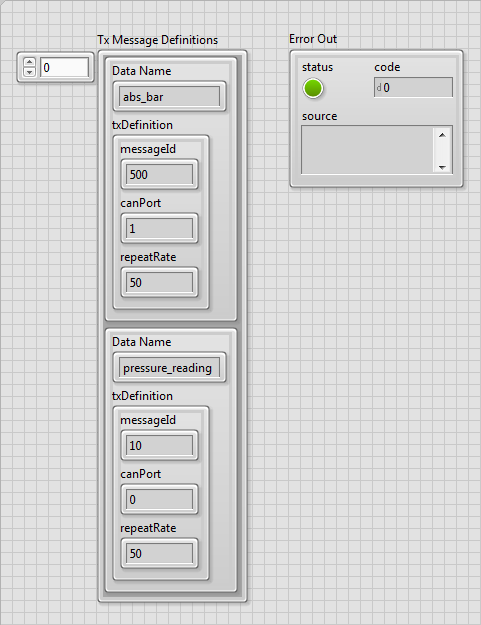Screen dimensions: 481x625
Task: Click Data Name label above abs_bar
Action: pos(141,71)
